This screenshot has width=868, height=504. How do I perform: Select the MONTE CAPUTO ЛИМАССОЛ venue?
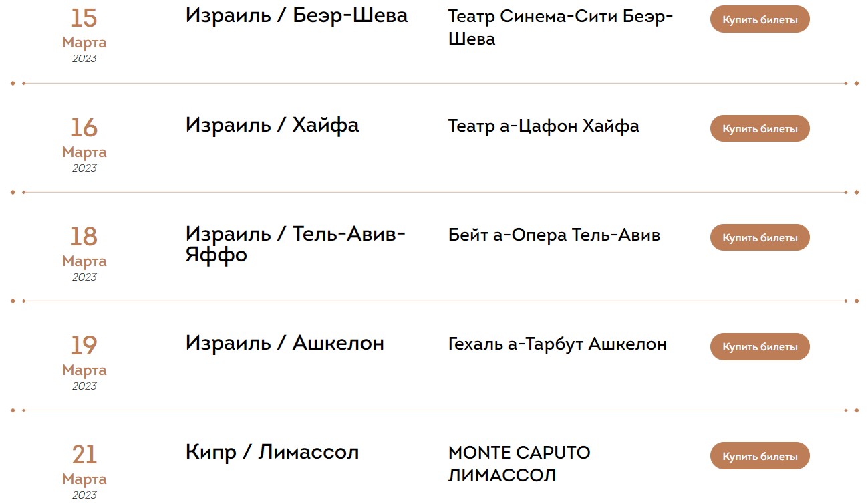click(x=519, y=464)
